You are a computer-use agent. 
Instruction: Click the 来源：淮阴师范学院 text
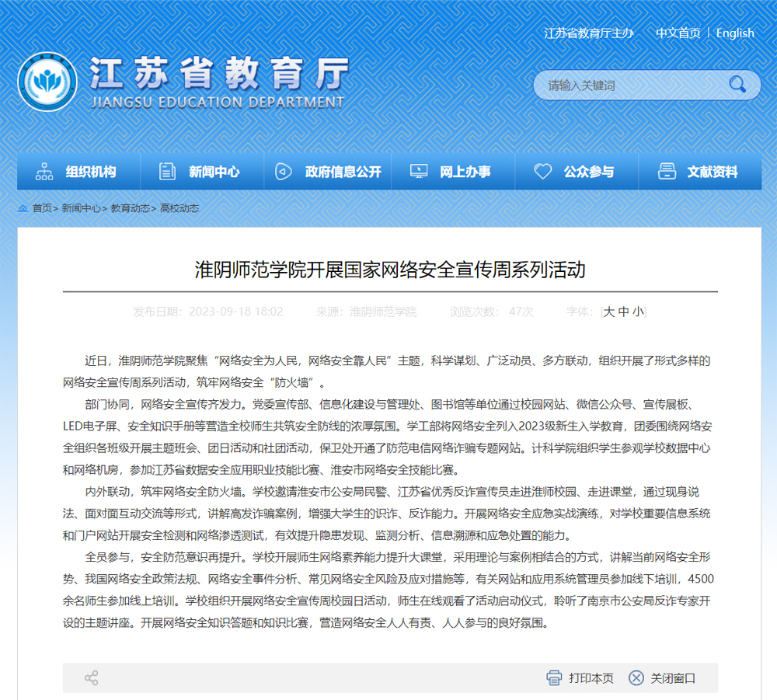[366, 312]
